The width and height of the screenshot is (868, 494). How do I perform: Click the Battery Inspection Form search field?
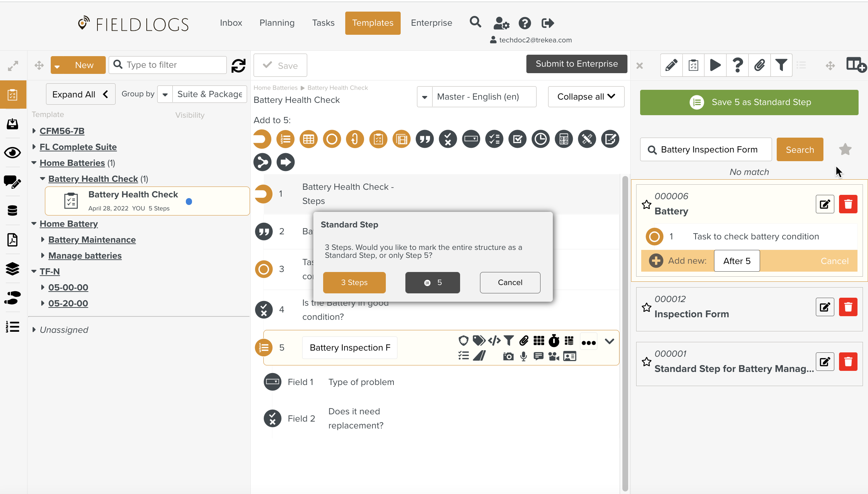[706, 149]
